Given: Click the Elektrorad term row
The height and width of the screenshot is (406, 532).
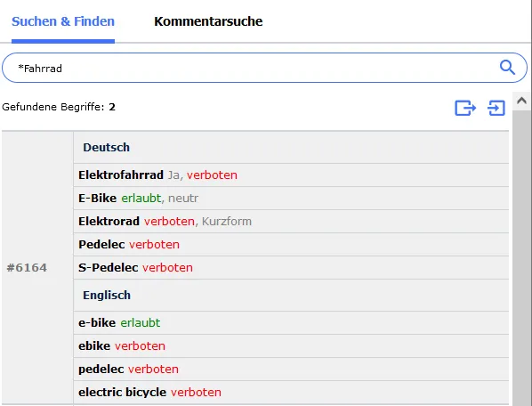Looking at the screenshot, I should (x=291, y=222).
